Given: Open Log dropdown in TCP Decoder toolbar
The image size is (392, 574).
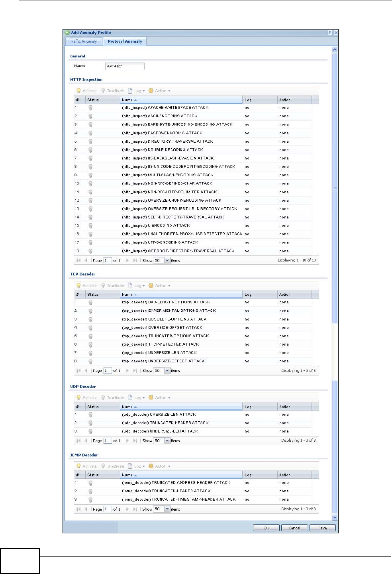Looking at the screenshot, I should [136, 286].
